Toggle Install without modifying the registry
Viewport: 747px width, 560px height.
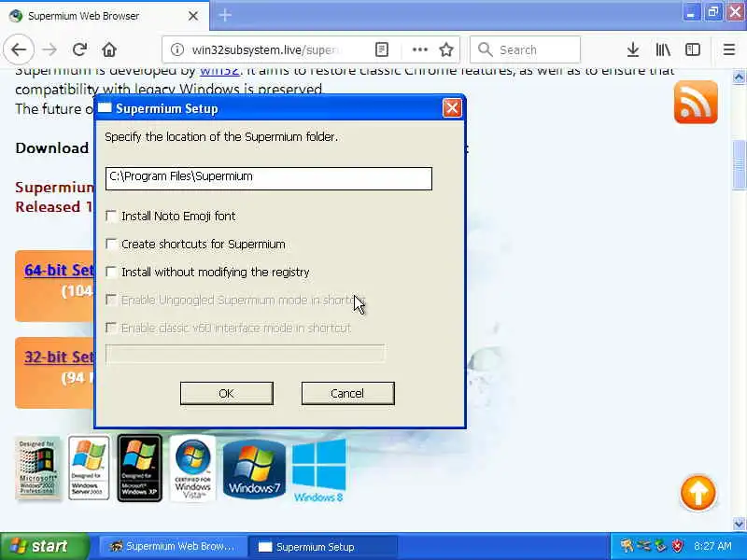click(x=111, y=272)
